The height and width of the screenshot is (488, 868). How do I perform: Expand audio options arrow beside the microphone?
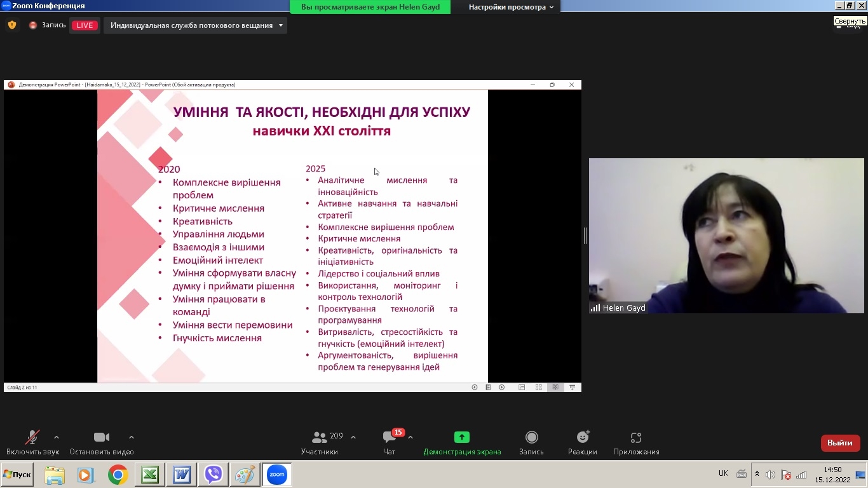(x=57, y=437)
